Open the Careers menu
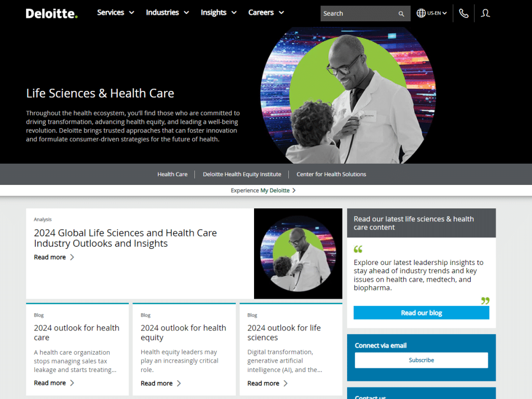532x399 pixels. point(261,12)
